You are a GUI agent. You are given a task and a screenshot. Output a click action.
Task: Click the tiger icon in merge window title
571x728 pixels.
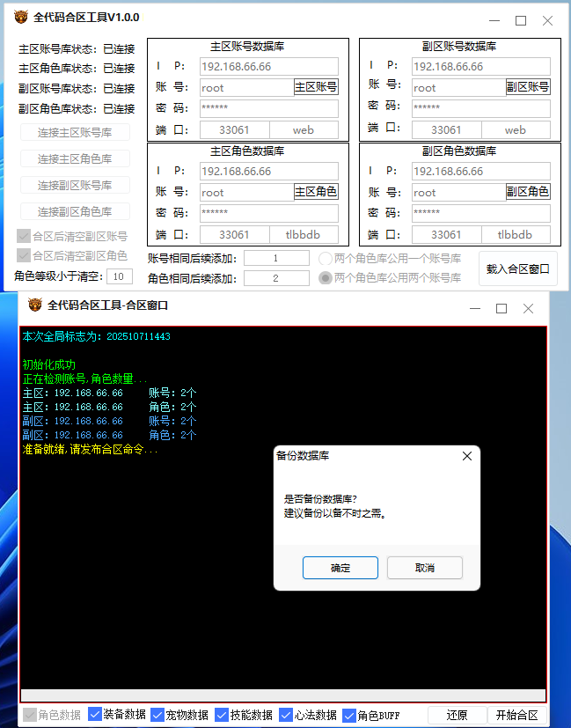pos(34,305)
